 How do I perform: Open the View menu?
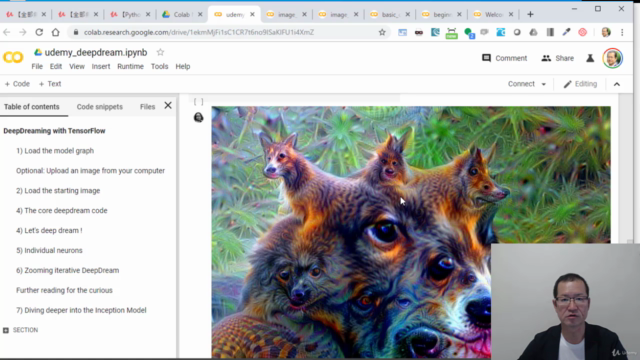coord(77,66)
